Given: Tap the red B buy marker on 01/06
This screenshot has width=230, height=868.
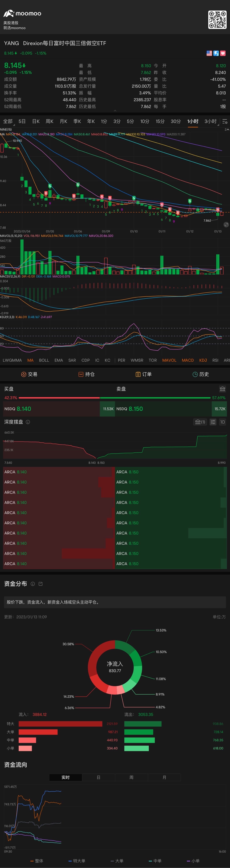Looking at the screenshot, I should (x=74, y=196).
